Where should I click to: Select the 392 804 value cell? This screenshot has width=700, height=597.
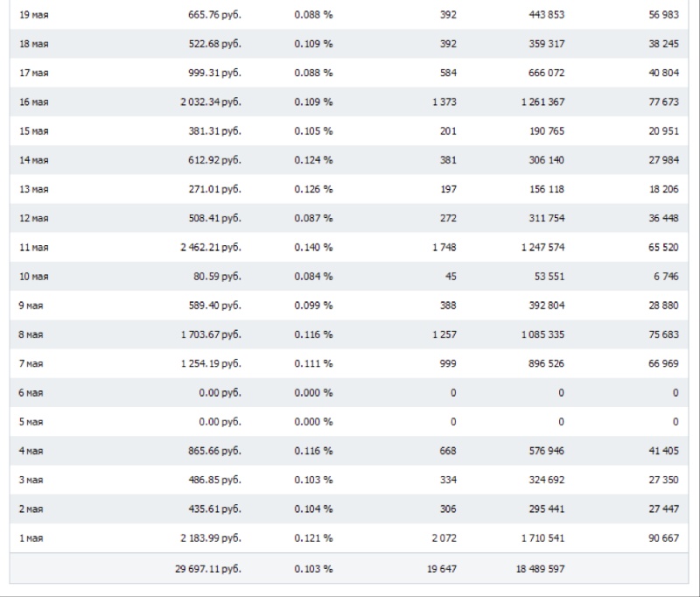[546, 306]
